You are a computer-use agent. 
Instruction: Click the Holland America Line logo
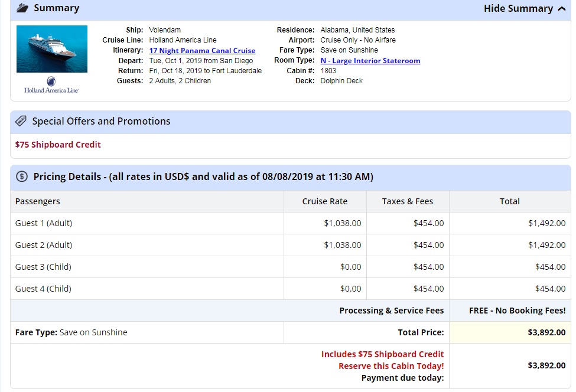tap(51, 85)
